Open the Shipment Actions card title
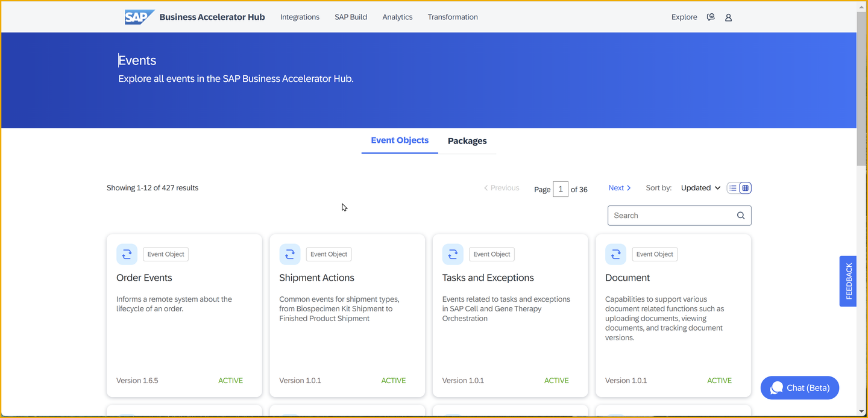Viewport: 868px width, 418px height. pyautogui.click(x=316, y=278)
